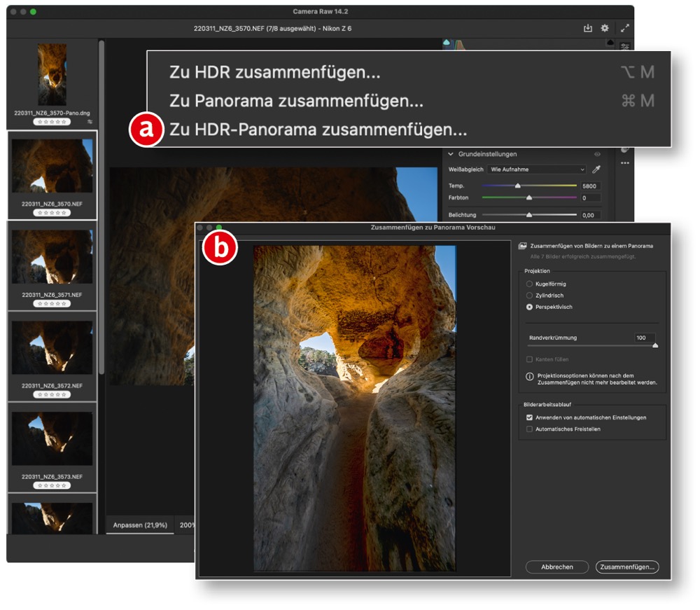Open the Weißabgleich dropdown

click(537, 169)
